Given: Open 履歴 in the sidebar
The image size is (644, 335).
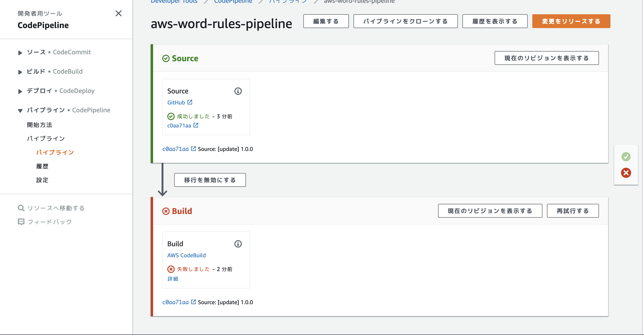Looking at the screenshot, I should tap(42, 166).
